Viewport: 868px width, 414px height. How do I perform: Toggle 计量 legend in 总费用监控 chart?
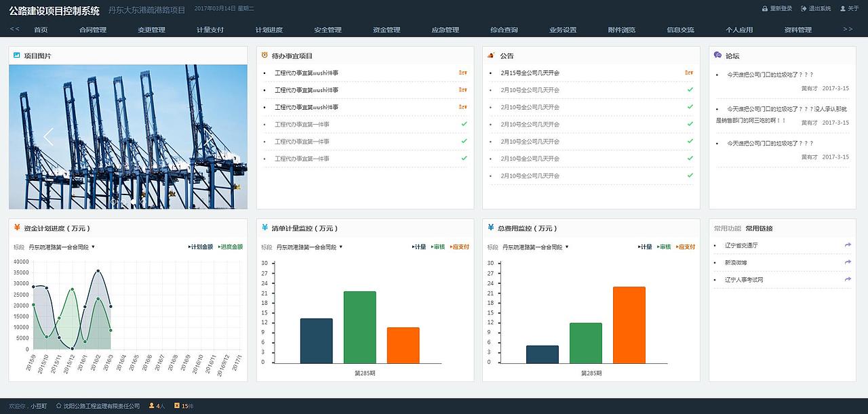[645, 247]
